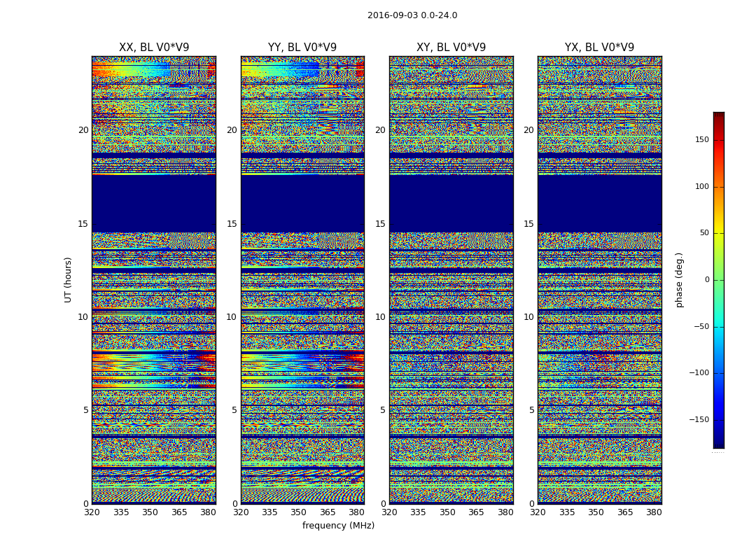The height and width of the screenshot is (560, 735).
Task: Click y-axis tick "5" of XY panel
Action: (x=382, y=410)
